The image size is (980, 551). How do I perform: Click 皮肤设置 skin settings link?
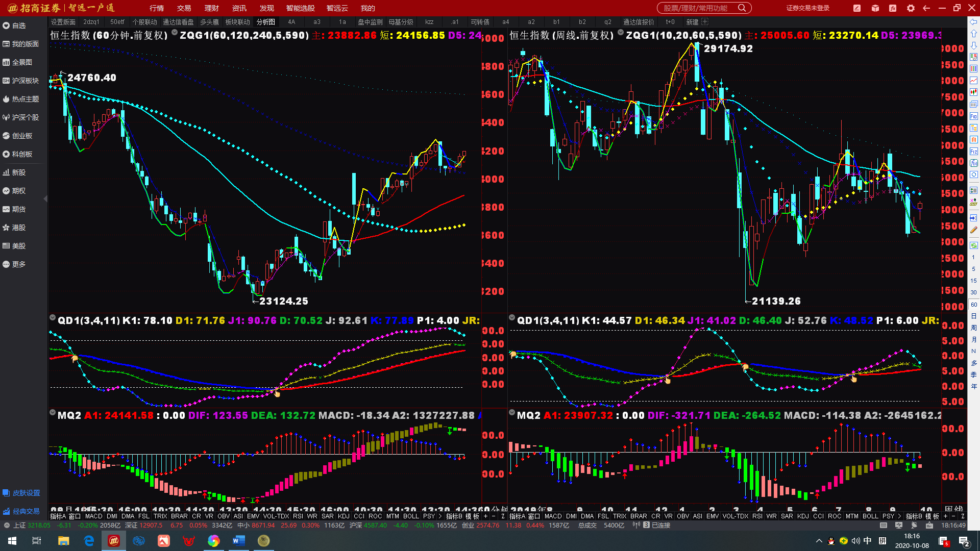point(26,493)
